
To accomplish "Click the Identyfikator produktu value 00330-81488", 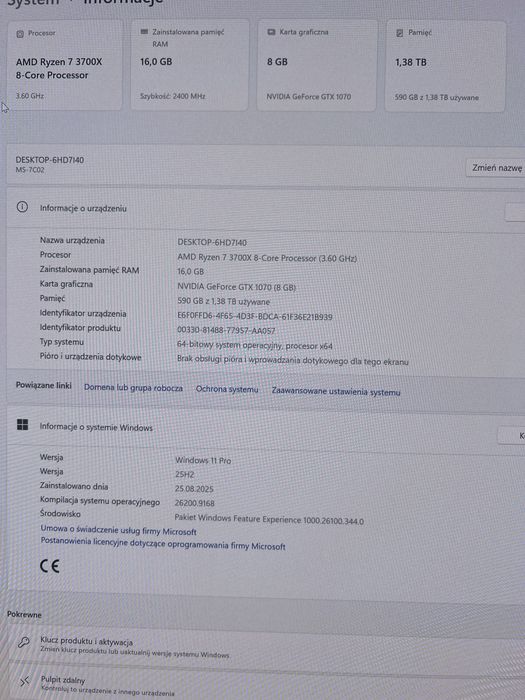I will coord(226,330).
